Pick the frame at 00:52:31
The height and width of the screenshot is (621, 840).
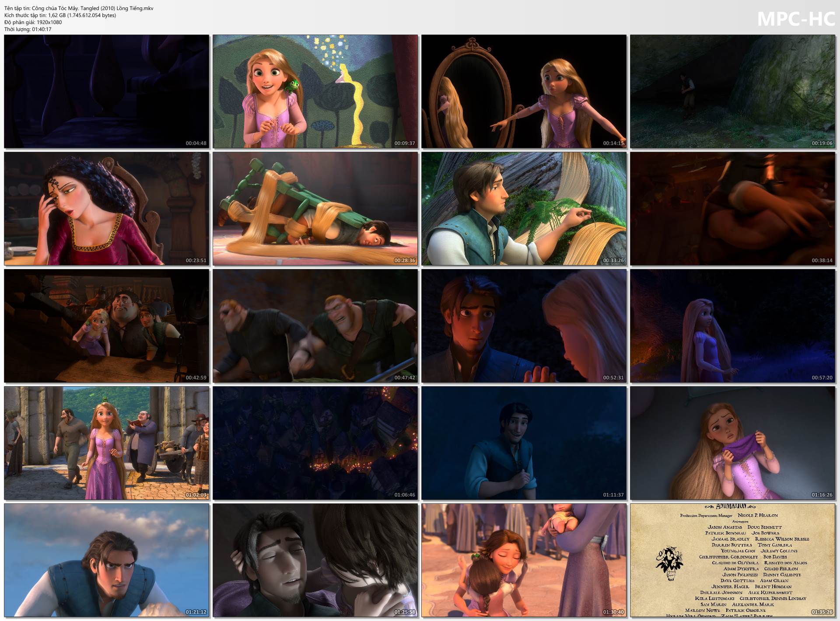524,326
